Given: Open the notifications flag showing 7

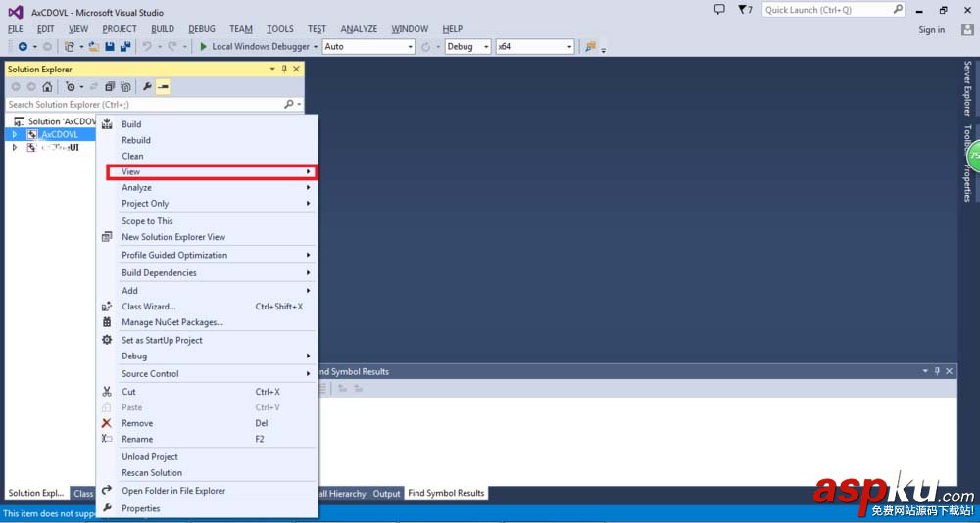Looking at the screenshot, I should [745, 10].
